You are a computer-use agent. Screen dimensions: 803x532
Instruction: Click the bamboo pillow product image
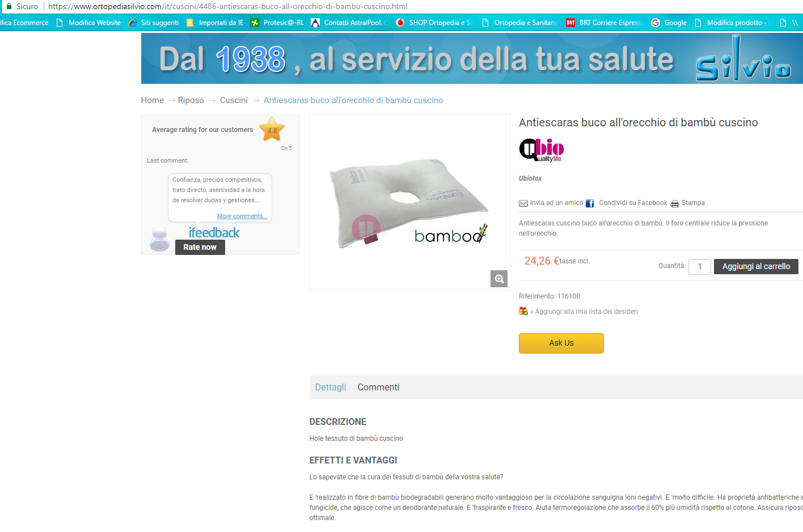410,202
